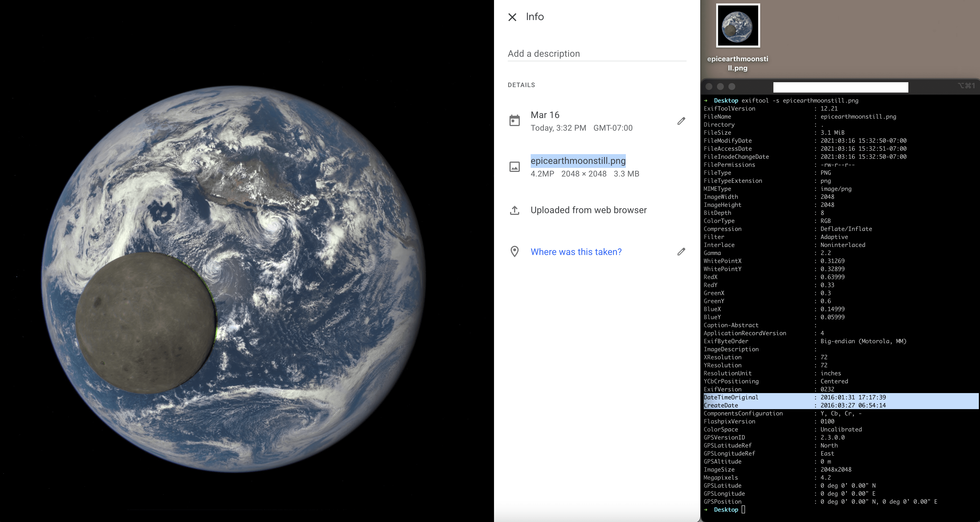Edit date and time with the pencil icon
Image resolution: width=980 pixels, height=522 pixels.
(x=681, y=121)
